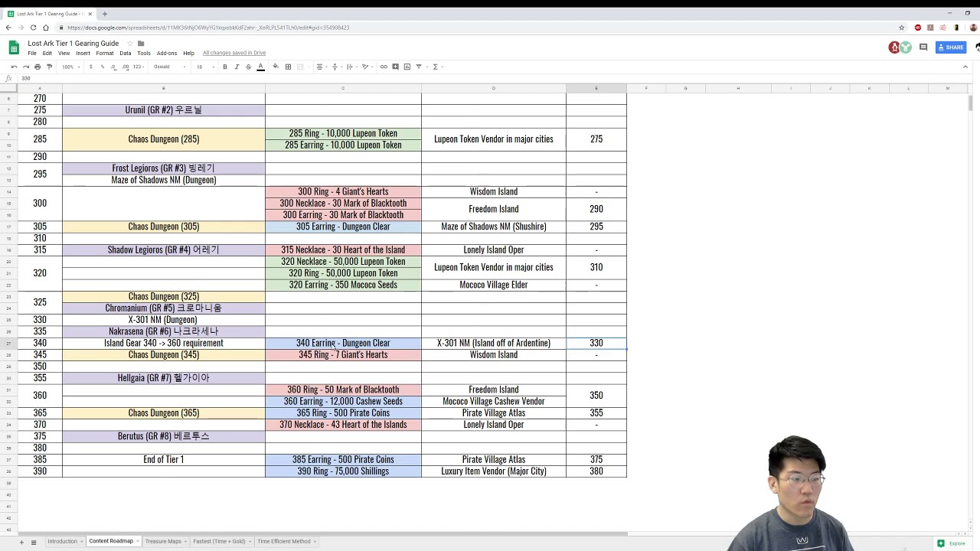Open the Oswald font dropdown
The height and width of the screenshot is (551, 980).
(170, 67)
